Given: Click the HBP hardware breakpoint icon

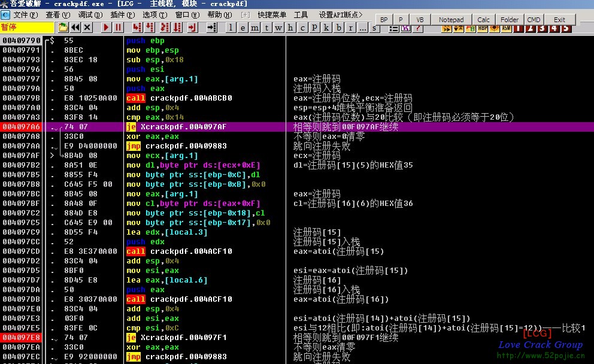Looking at the screenshot, I should pos(483,28).
